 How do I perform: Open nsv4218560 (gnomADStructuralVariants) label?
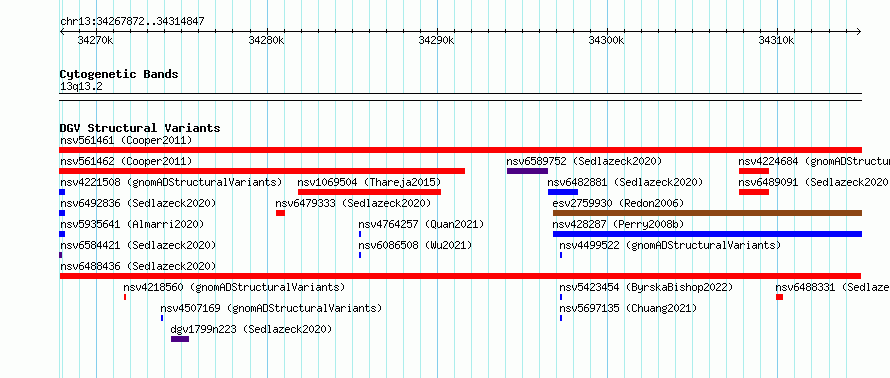point(234,287)
